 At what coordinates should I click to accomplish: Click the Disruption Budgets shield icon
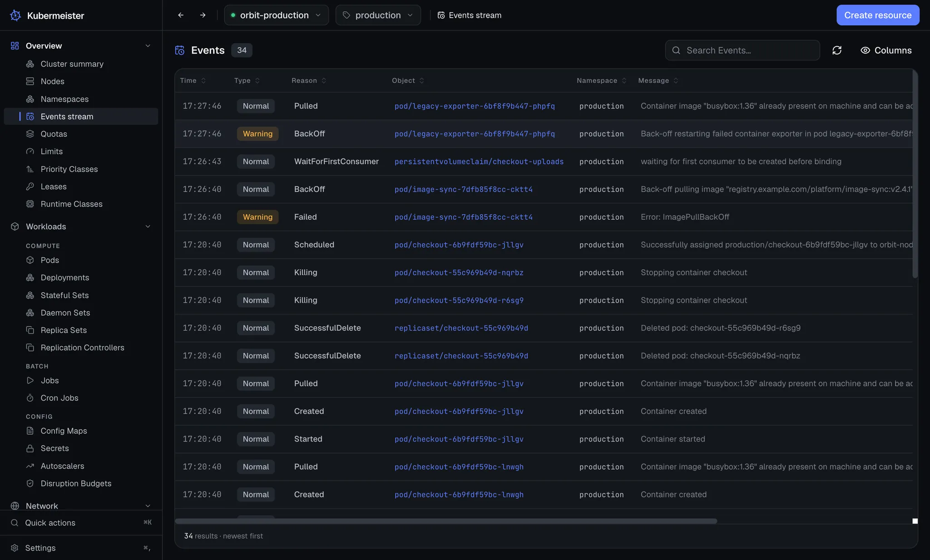tap(30, 484)
